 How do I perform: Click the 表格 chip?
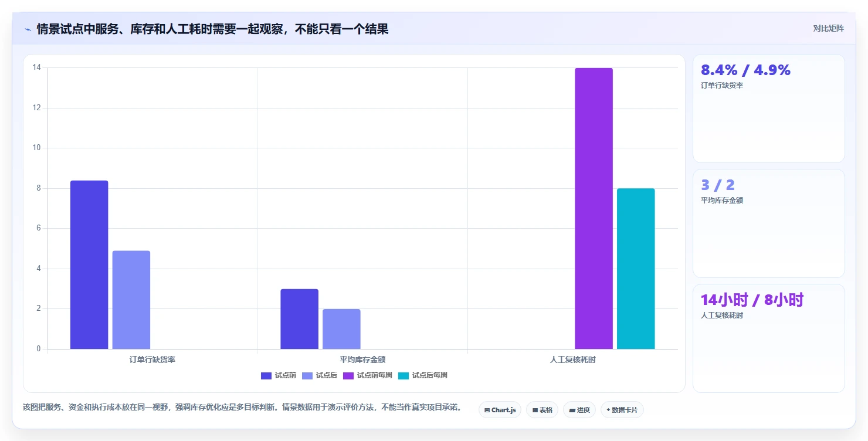pyautogui.click(x=542, y=410)
